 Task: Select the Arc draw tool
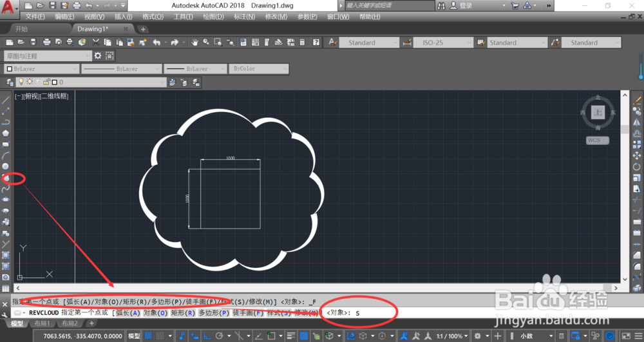click(x=6, y=156)
